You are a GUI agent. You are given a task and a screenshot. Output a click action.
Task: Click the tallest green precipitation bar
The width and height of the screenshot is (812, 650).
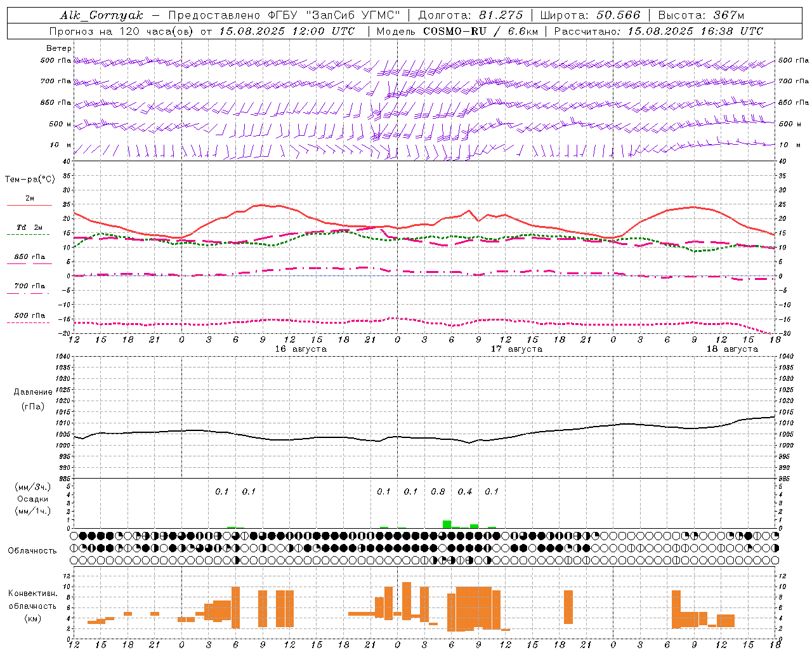447,524
